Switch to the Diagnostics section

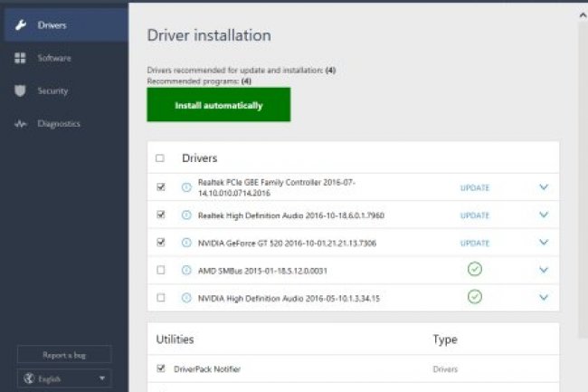(x=58, y=124)
